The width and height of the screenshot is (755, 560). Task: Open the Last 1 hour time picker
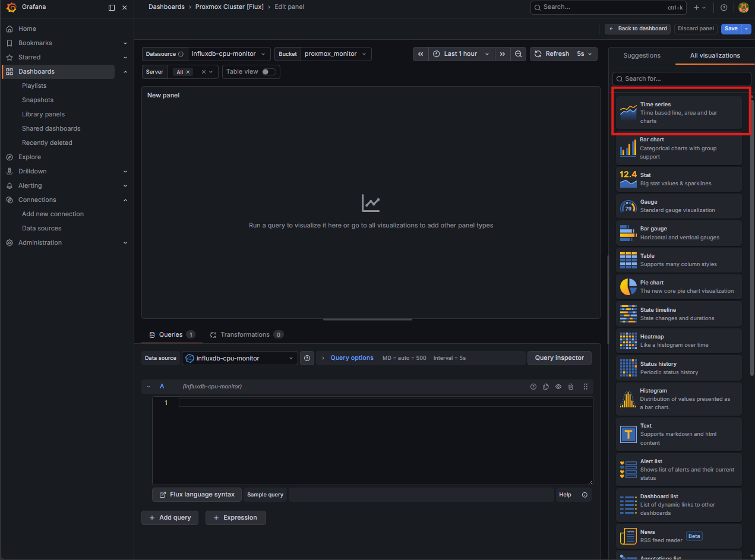(462, 54)
